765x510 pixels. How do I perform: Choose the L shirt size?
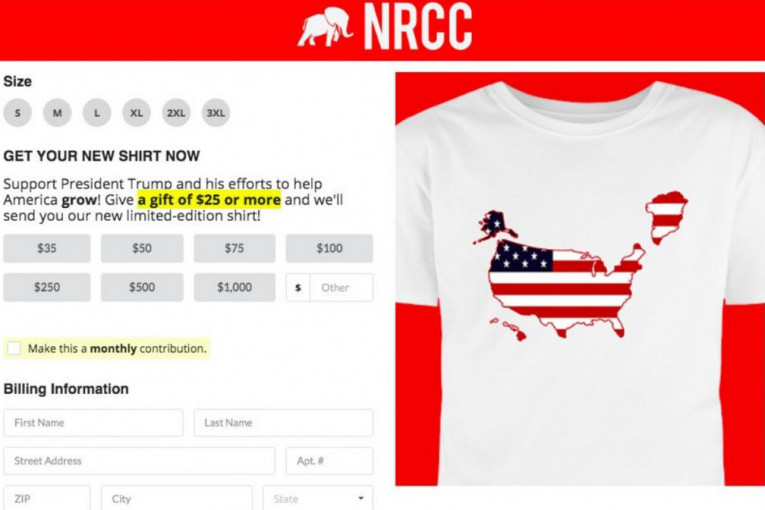pos(97,113)
